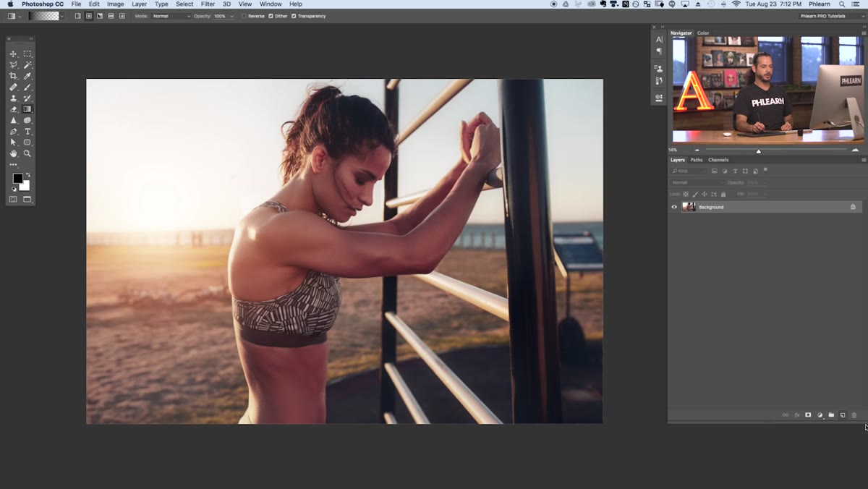868x489 pixels.
Task: Select the Clone Stamp tool
Action: point(13,98)
